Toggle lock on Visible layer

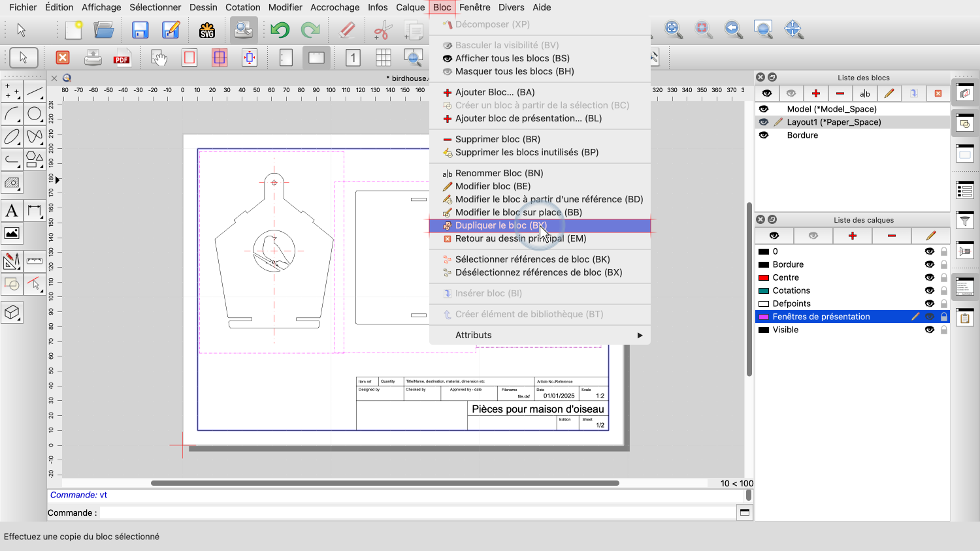943,330
